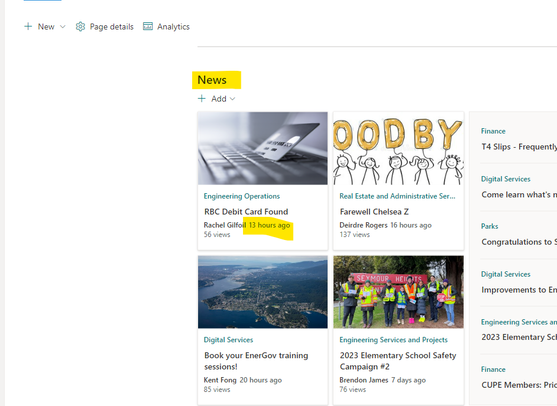This screenshot has width=557, height=406.
Task: Click author name Deirdre Rogers
Action: click(x=363, y=225)
